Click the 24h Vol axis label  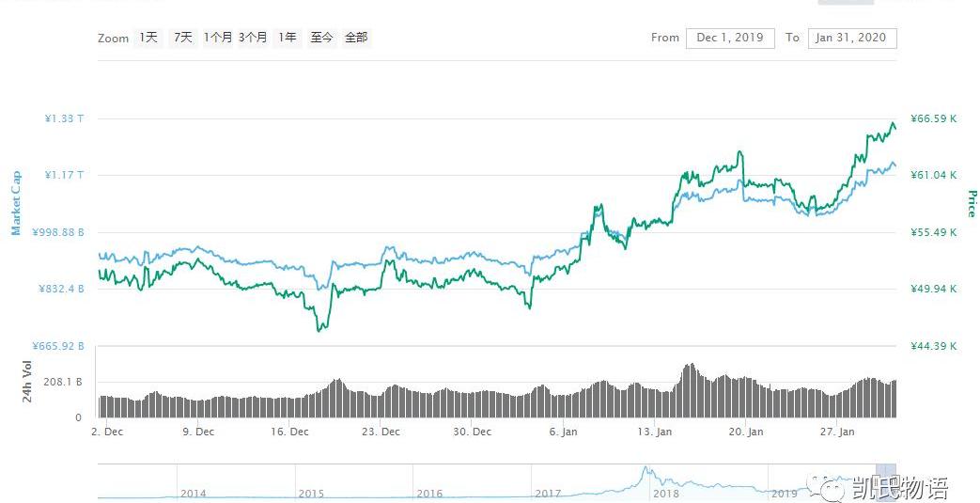coord(26,382)
